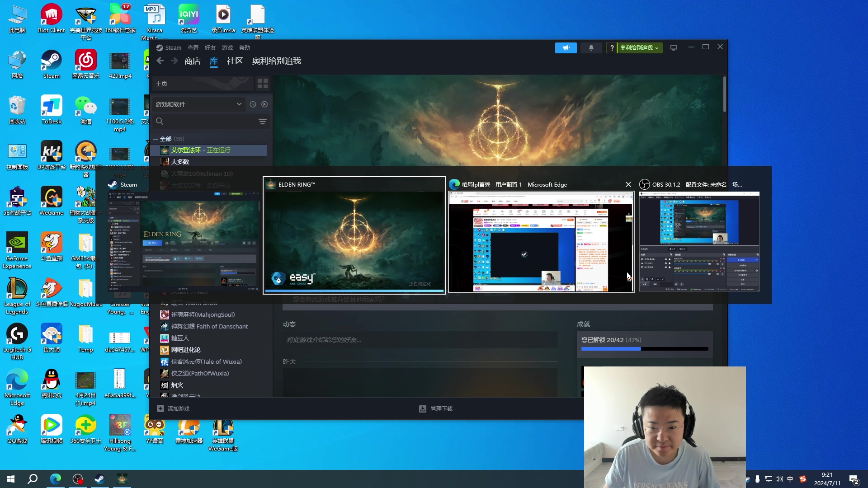Open NetEase Cloud Music (网易云音乐) icon
This screenshot has width=868, height=488.
pyautogui.click(x=86, y=64)
